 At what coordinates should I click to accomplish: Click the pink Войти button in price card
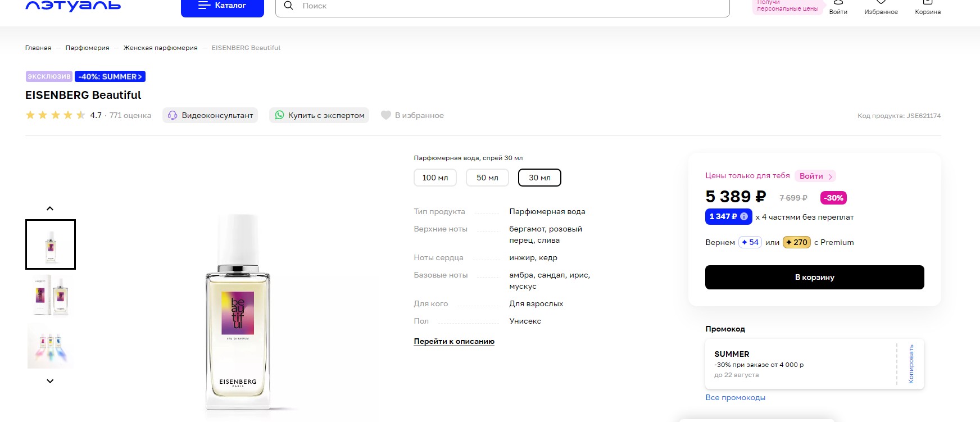(815, 176)
